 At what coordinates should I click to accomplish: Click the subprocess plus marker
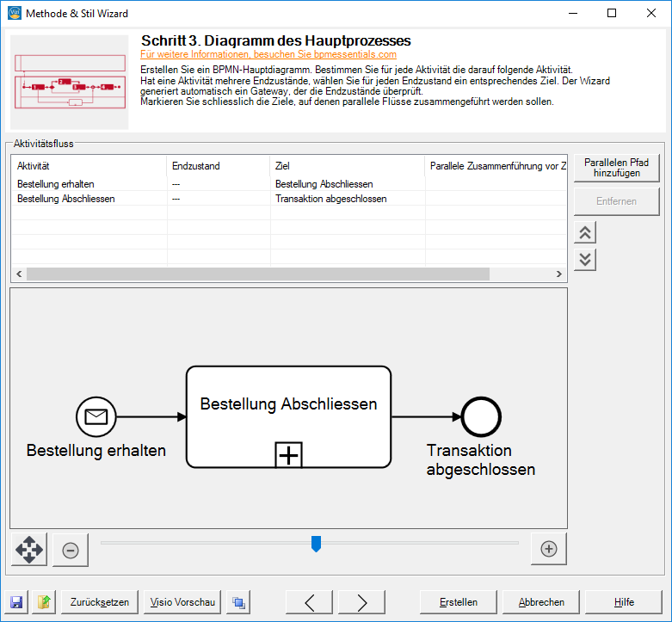point(288,455)
